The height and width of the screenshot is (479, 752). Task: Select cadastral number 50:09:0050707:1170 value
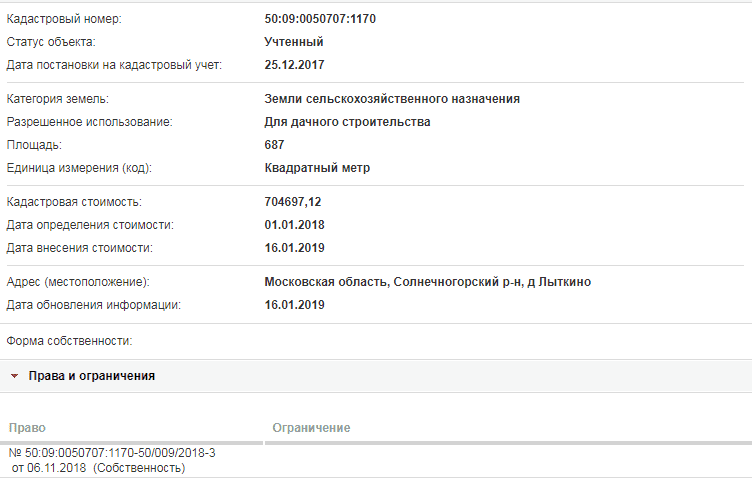tap(320, 19)
